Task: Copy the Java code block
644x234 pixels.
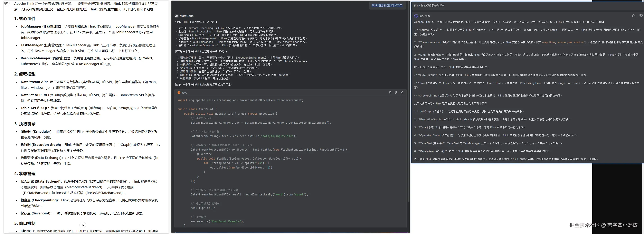Action: [x=390, y=93]
